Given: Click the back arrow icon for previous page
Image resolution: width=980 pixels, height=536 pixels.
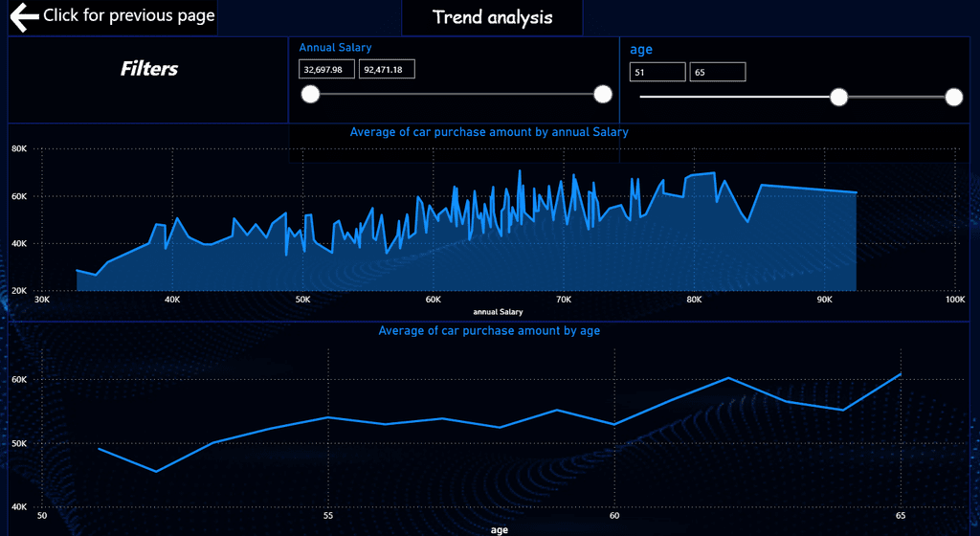Looking at the screenshot, I should 24,17.
